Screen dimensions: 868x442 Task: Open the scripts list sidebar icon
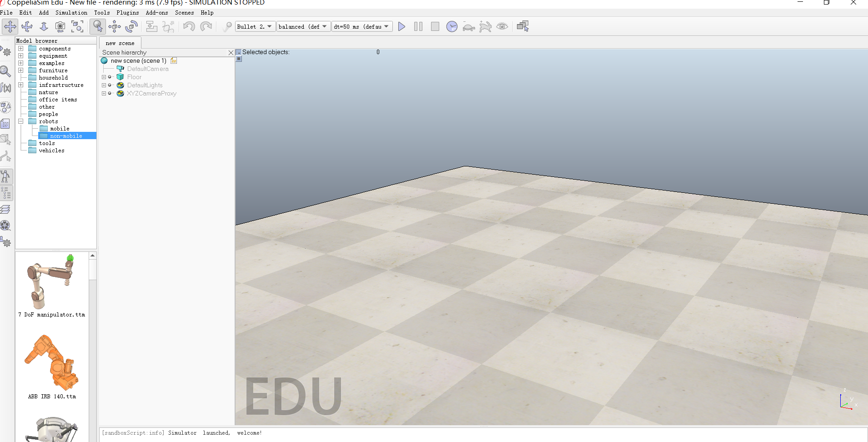[6, 124]
